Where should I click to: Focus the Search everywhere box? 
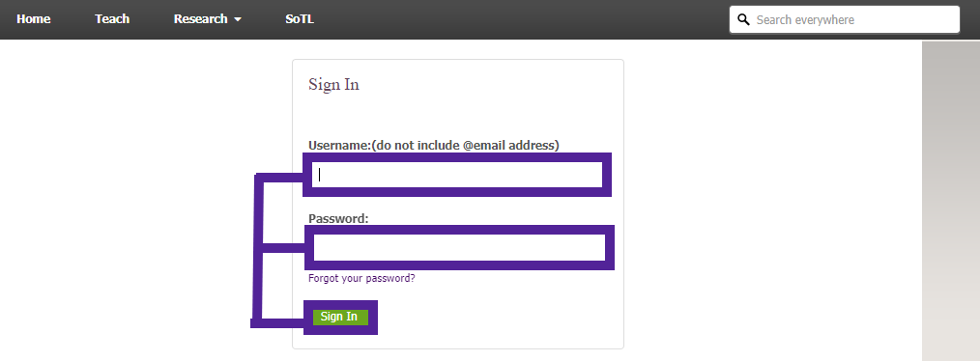[845, 19]
